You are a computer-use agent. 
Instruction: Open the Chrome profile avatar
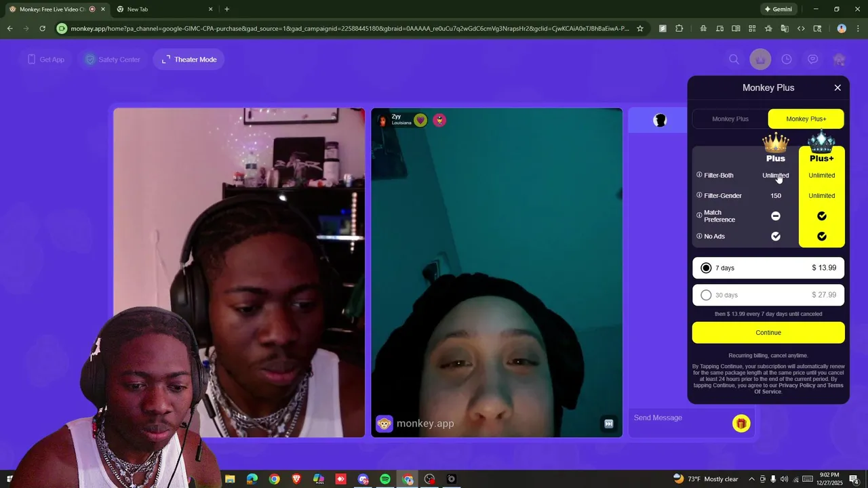(x=842, y=28)
